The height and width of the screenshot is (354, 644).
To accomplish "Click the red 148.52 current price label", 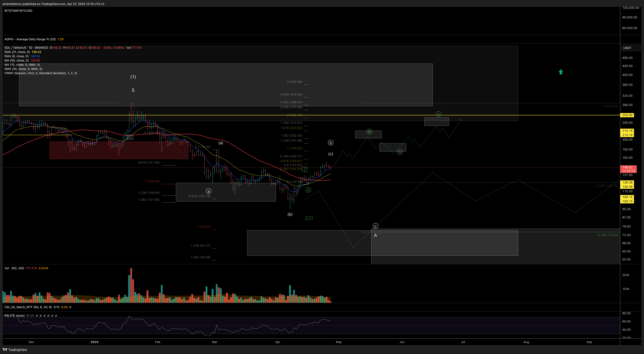I will coord(629,169).
